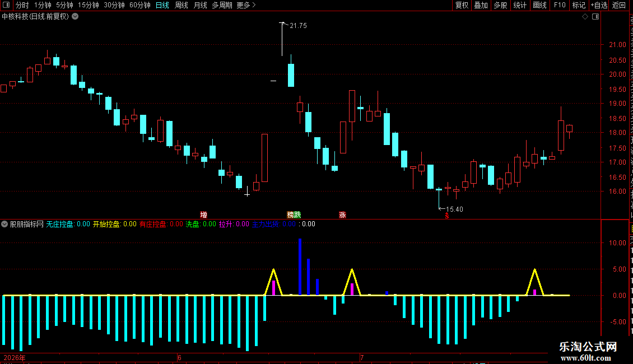Click the 10.00 indicator axis label
This screenshot has width=633, height=364.
click(618, 243)
